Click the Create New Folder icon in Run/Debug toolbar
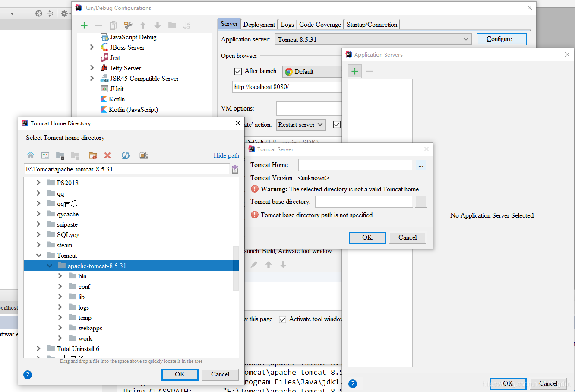The height and width of the screenshot is (392, 575). point(172,25)
